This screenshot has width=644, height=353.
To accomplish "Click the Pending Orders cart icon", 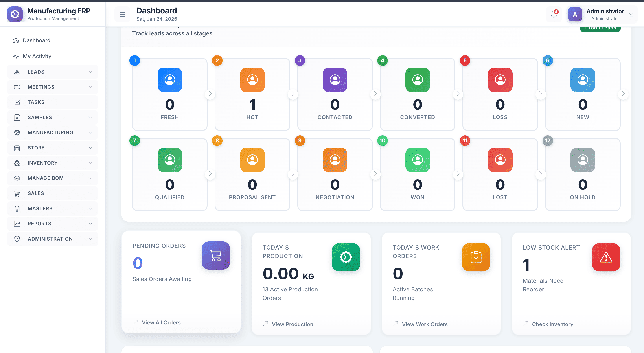I will pyautogui.click(x=216, y=255).
